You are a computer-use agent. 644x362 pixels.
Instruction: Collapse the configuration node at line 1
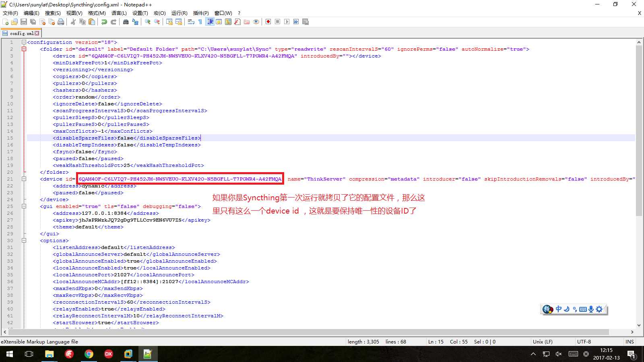coord(24,42)
